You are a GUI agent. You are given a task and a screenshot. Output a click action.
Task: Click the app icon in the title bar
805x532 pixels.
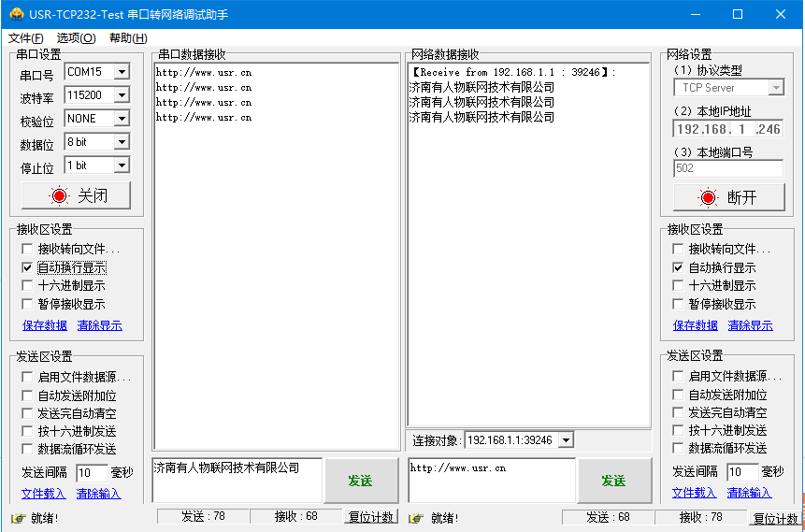(17, 14)
